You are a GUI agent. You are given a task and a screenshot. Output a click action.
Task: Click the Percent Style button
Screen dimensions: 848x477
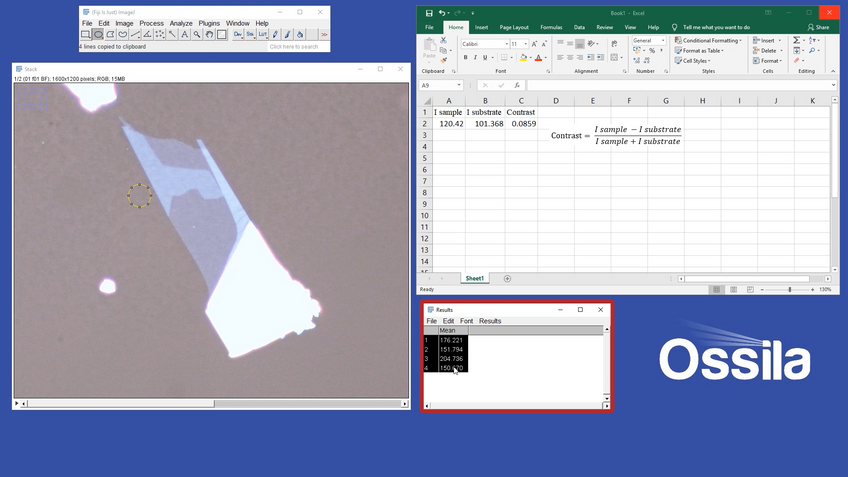[652, 50]
